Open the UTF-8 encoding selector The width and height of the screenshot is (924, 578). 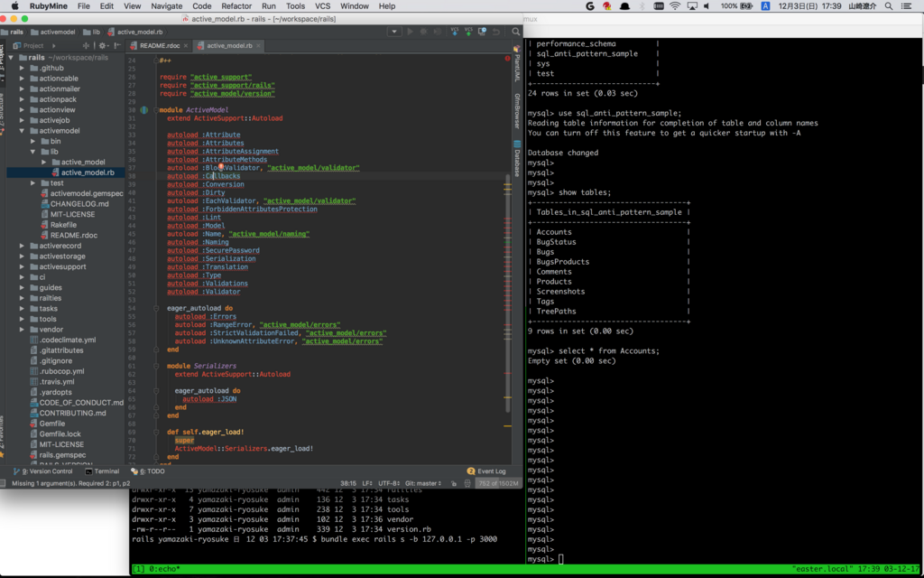(x=390, y=484)
